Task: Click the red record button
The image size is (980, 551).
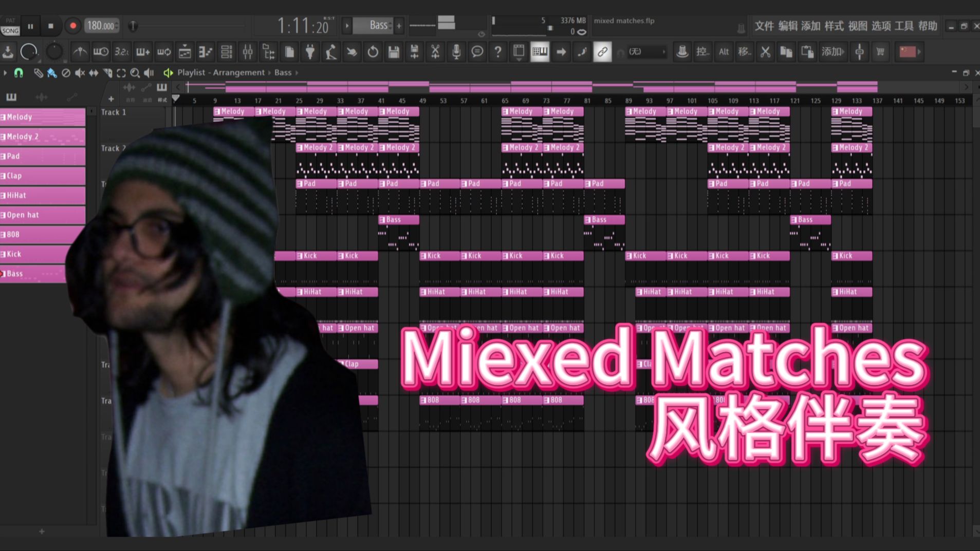Action: point(72,26)
